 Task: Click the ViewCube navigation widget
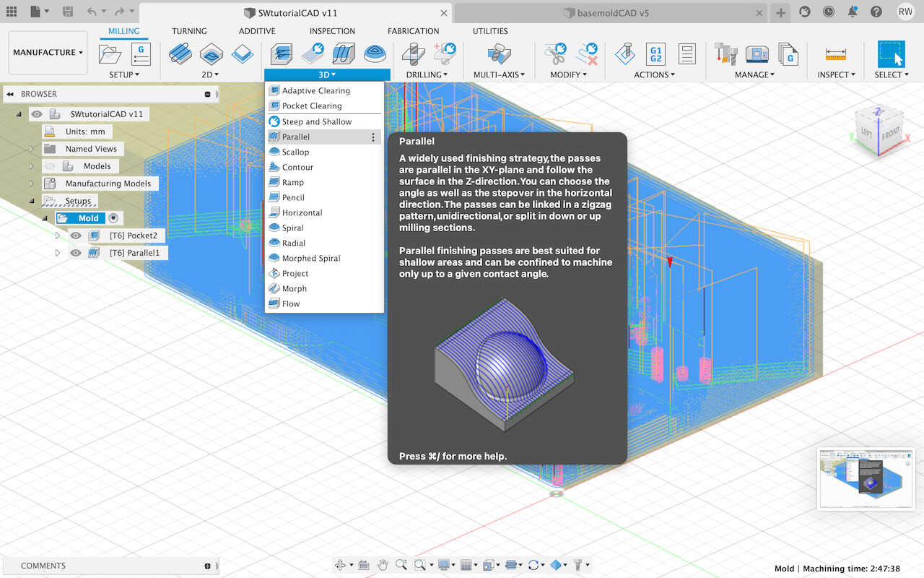879,131
